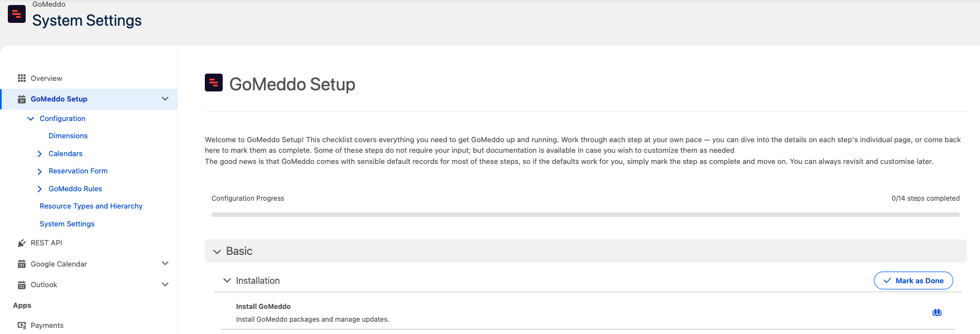Collapse the Basic section

(x=217, y=252)
